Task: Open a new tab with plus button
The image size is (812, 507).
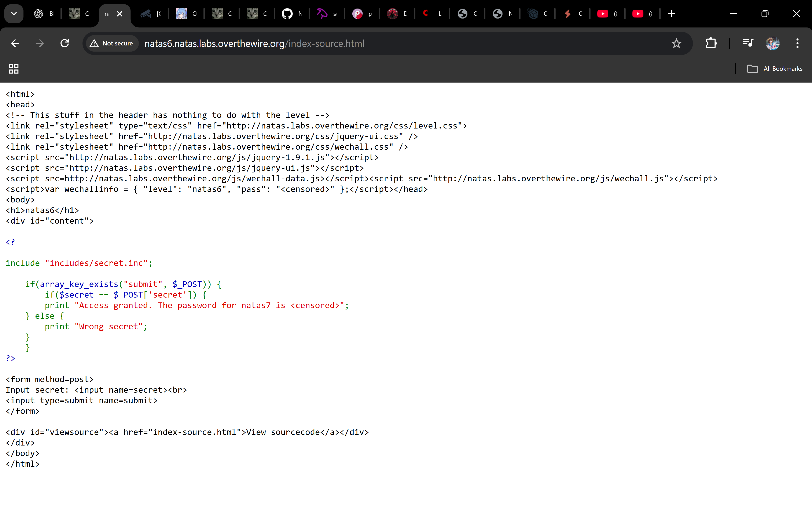Action: tap(671, 14)
